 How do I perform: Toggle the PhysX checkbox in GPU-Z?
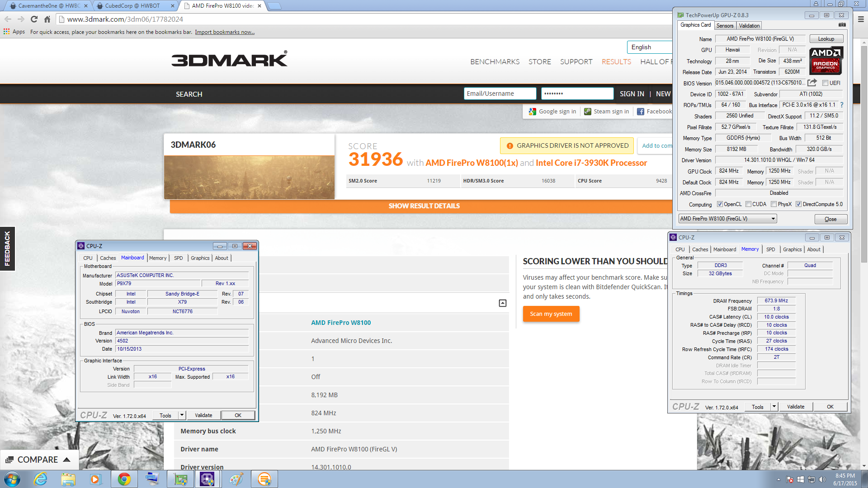point(774,204)
